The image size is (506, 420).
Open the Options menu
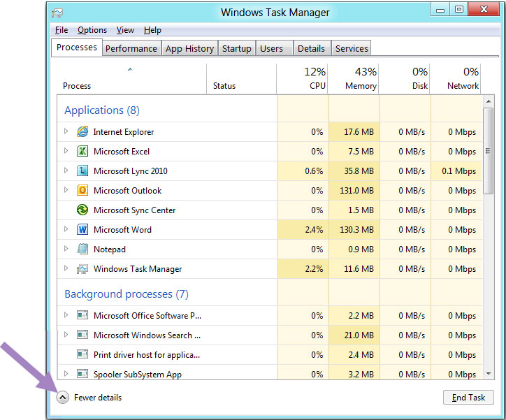[92, 30]
